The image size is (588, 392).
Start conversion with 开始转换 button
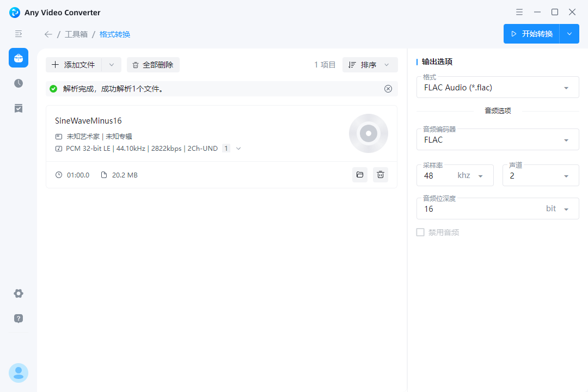(x=531, y=34)
